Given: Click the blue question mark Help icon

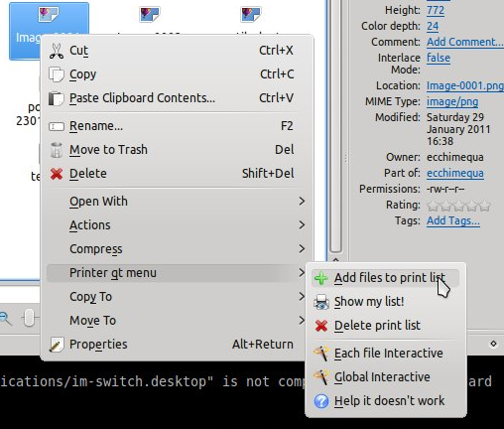Looking at the screenshot, I should click(321, 401).
